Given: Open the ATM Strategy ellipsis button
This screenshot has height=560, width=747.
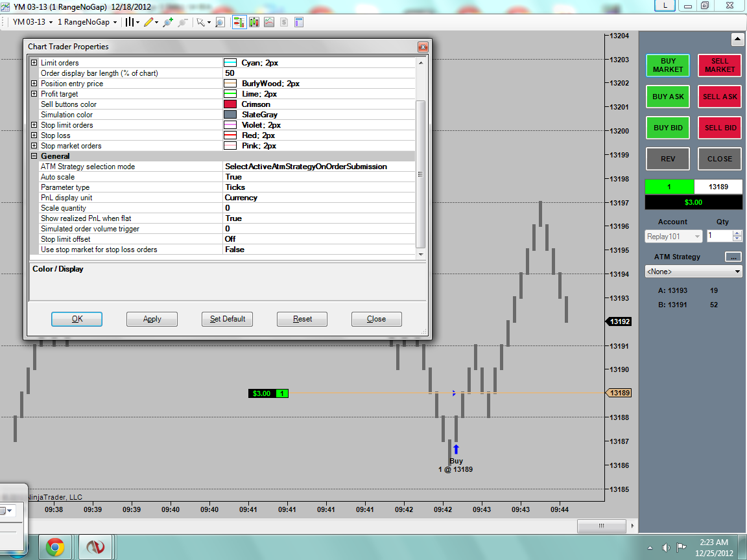Looking at the screenshot, I should (x=733, y=257).
